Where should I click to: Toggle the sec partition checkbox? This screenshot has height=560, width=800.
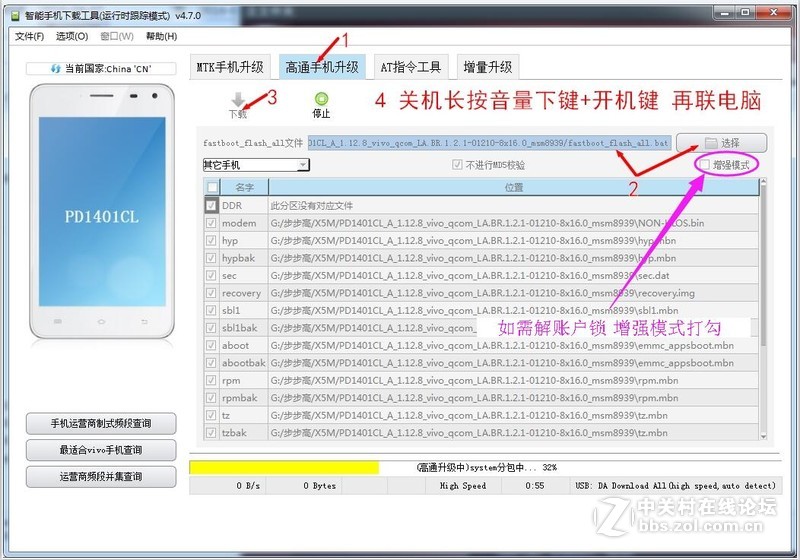pyautogui.click(x=211, y=275)
